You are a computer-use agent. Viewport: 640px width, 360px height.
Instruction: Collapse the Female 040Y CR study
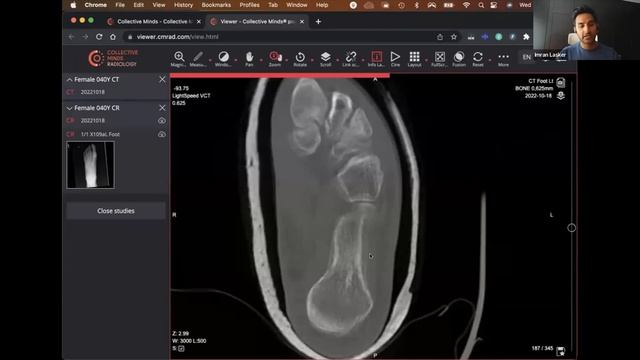point(69,108)
